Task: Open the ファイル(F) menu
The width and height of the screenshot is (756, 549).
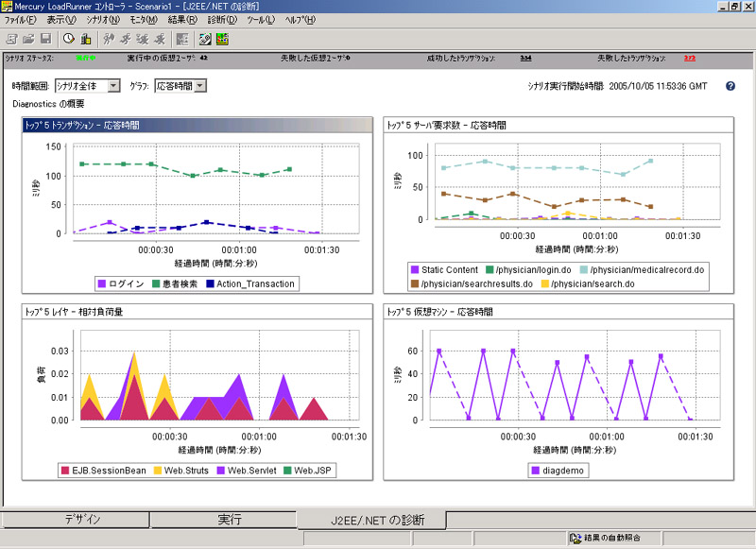Action: tap(20, 20)
